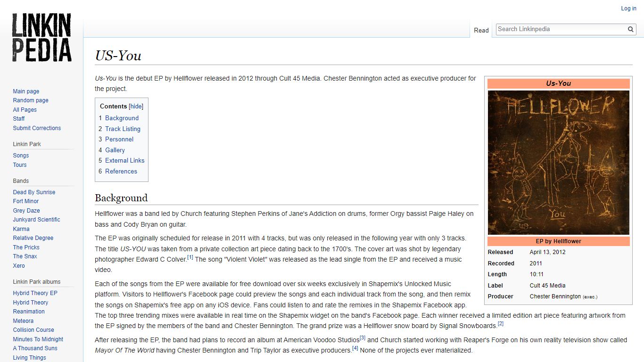
Task: Click 'Chester Bennington' producer value in infobox
Action: pyautogui.click(x=555, y=296)
